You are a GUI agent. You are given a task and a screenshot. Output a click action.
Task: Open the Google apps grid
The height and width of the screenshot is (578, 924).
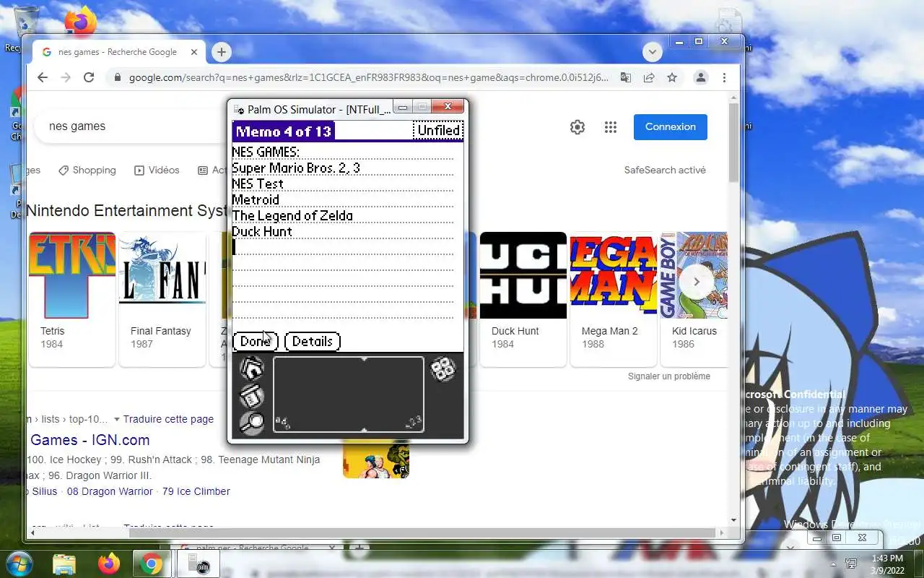pos(611,127)
